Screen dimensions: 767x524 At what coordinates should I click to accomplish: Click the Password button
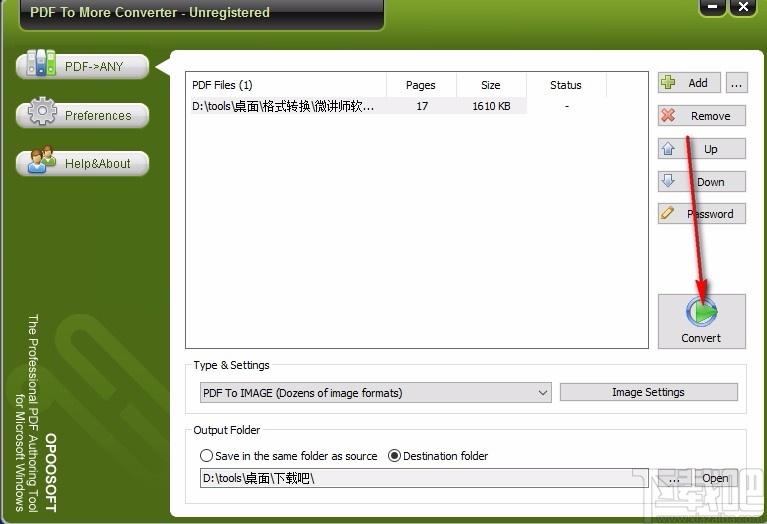701,214
